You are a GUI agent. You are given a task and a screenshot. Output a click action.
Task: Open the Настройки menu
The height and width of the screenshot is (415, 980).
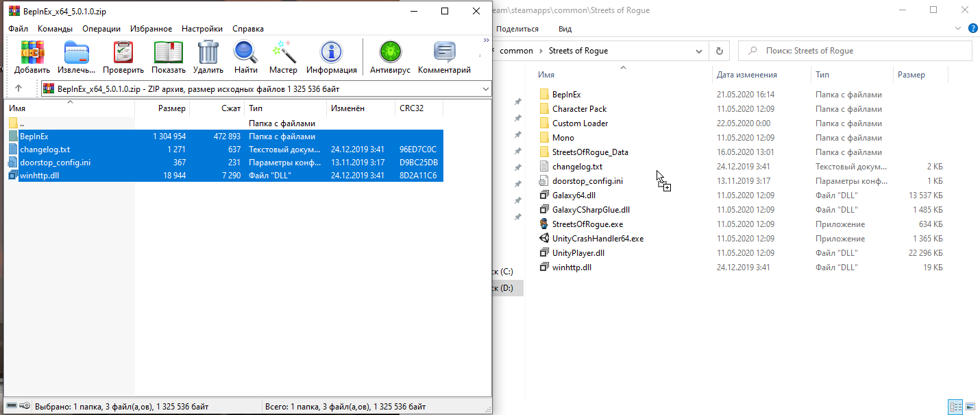click(x=202, y=29)
